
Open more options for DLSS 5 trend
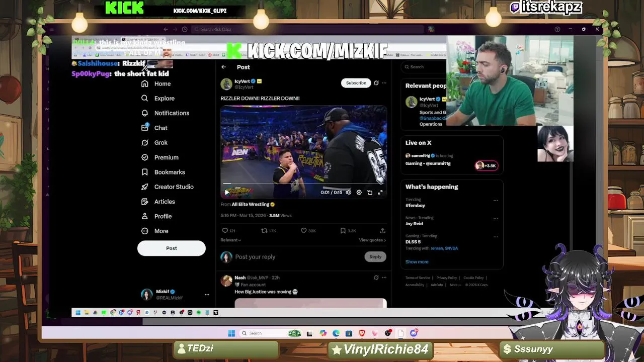click(x=496, y=237)
